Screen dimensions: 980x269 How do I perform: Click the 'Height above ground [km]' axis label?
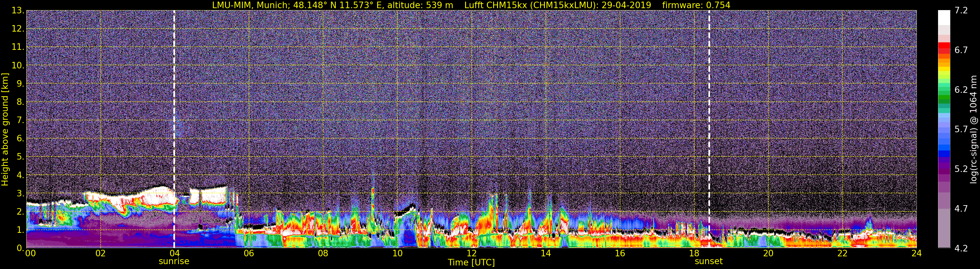point(5,130)
